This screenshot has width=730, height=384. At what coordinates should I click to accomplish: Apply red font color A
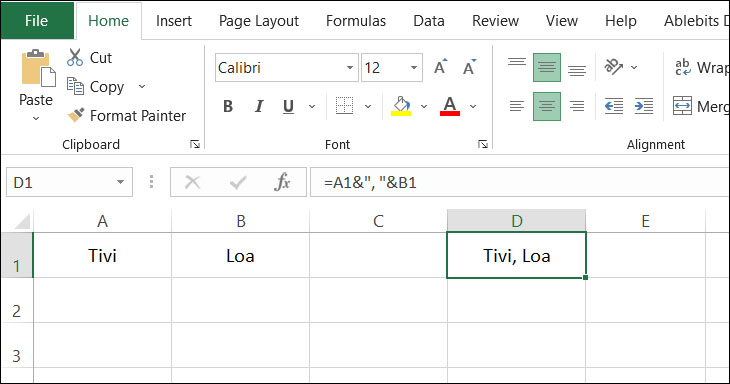450,106
